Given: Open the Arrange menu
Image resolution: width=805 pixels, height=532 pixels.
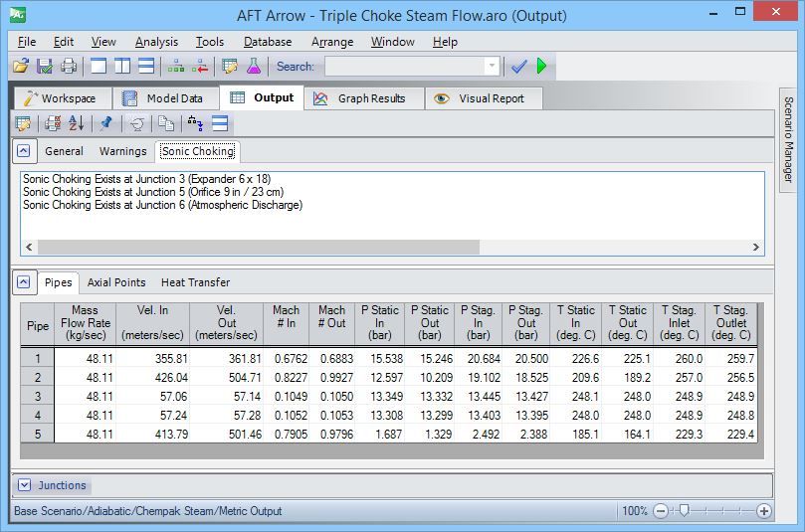Looking at the screenshot, I should point(332,42).
